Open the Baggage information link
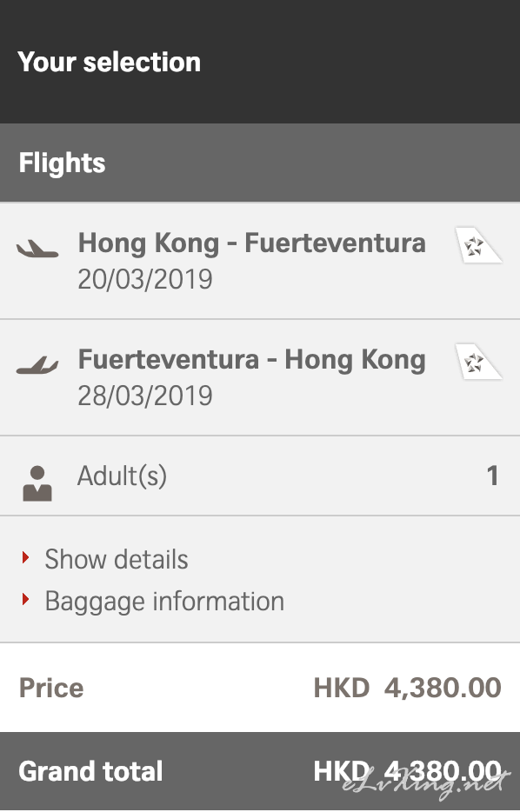This screenshot has width=520, height=812. [164, 602]
